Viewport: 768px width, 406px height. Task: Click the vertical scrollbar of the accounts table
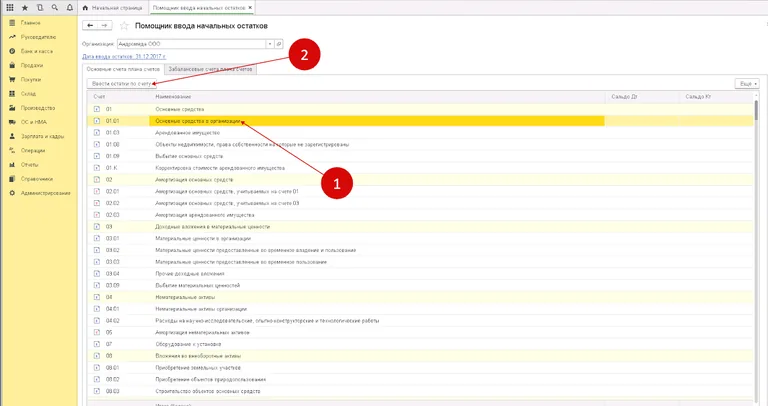(x=757, y=250)
